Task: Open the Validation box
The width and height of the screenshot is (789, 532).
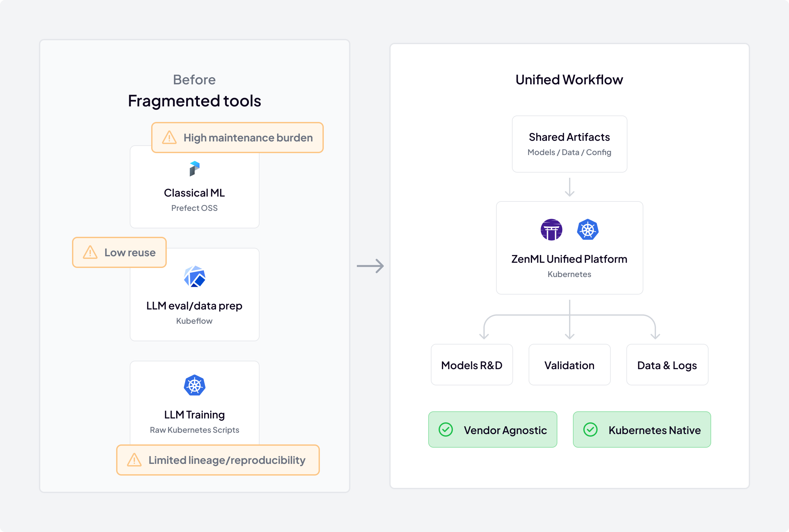Action: [569, 365]
